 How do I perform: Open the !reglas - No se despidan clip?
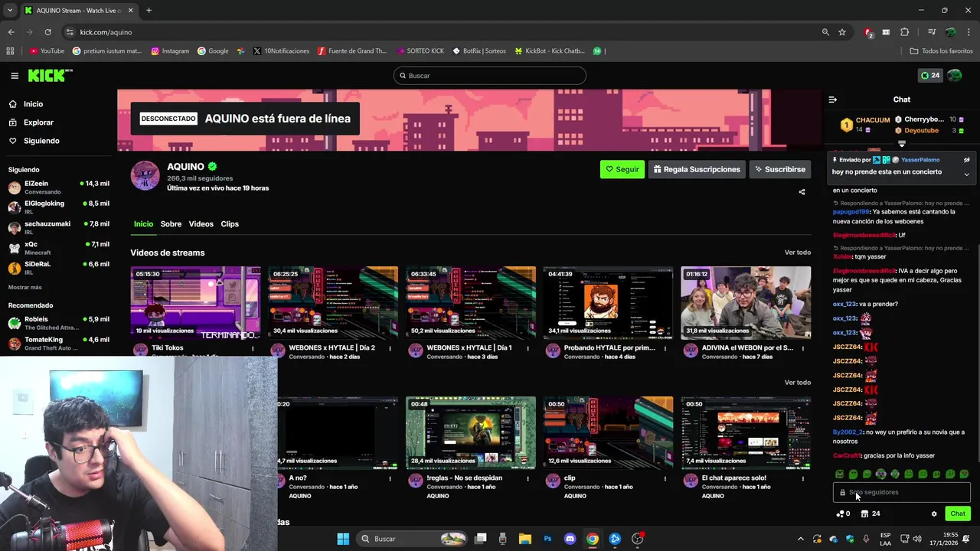[x=471, y=432]
